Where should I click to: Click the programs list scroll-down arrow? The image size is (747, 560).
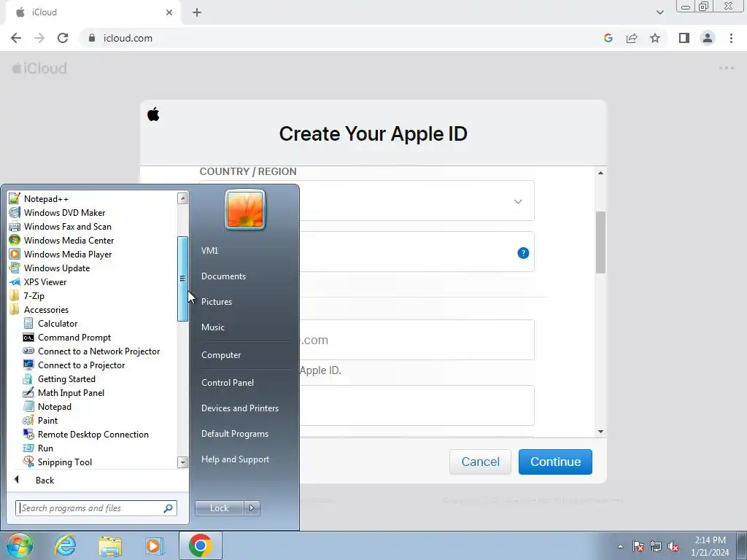tap(182, 462)
